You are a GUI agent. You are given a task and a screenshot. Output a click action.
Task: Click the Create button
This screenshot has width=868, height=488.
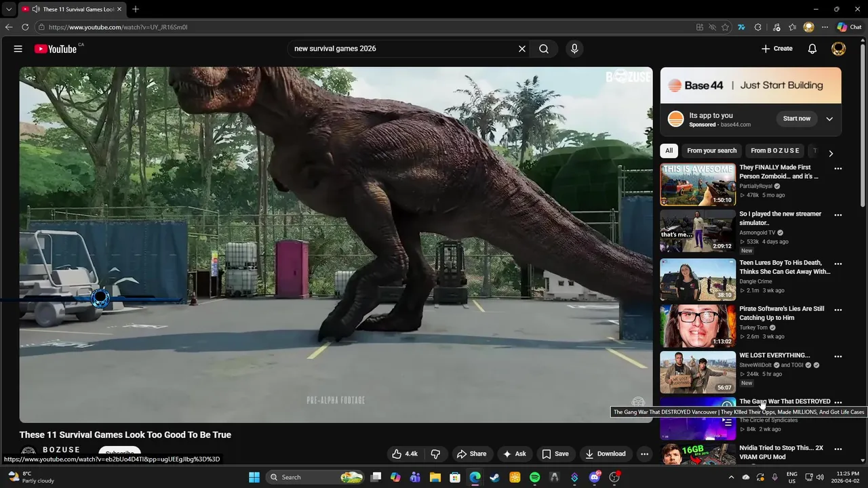776,49
